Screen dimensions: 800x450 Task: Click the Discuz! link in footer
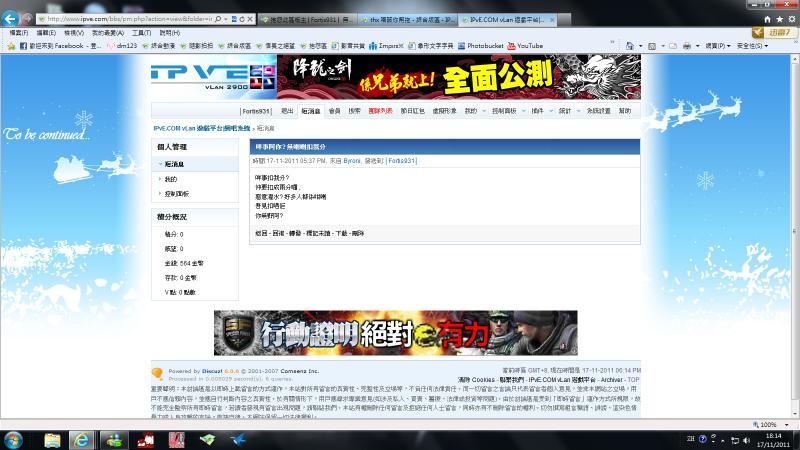212,371
